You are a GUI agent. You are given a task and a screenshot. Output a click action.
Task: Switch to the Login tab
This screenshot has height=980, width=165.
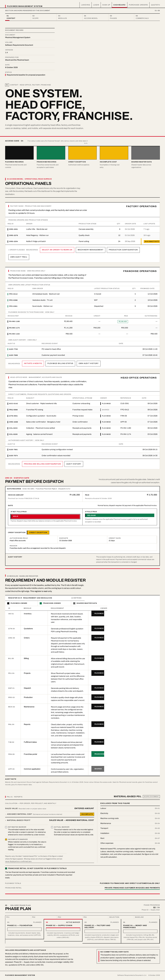(x=96, y=5)
